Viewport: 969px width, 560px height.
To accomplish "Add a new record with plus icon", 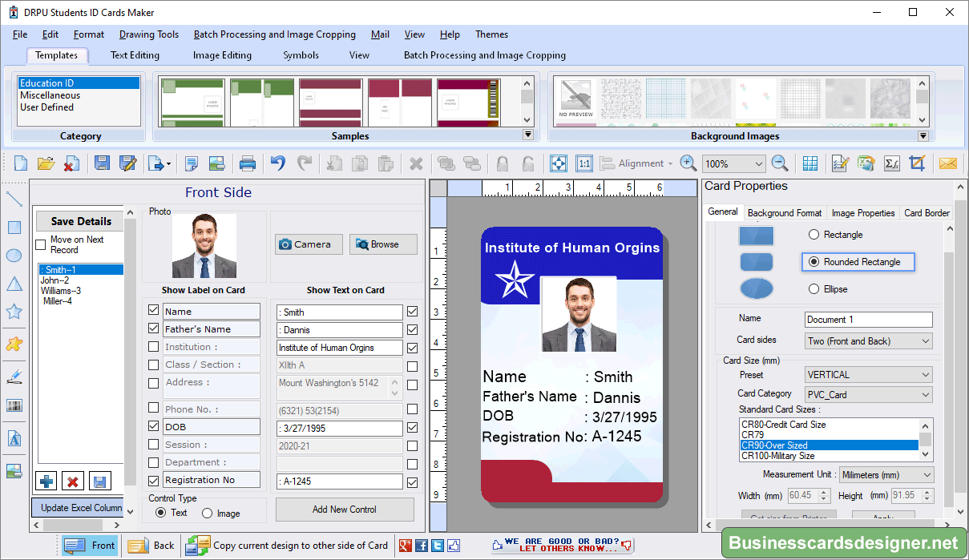I will click(x=47, y=481).
